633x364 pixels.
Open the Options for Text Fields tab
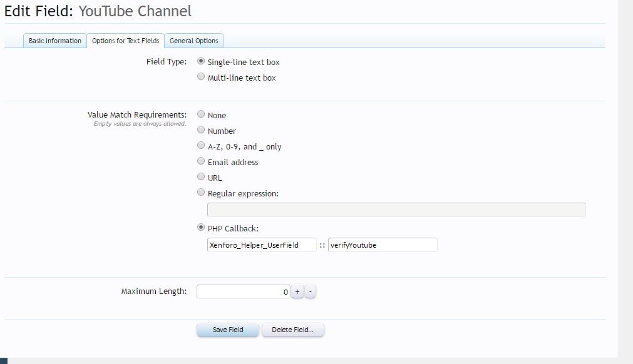(125, 41)
